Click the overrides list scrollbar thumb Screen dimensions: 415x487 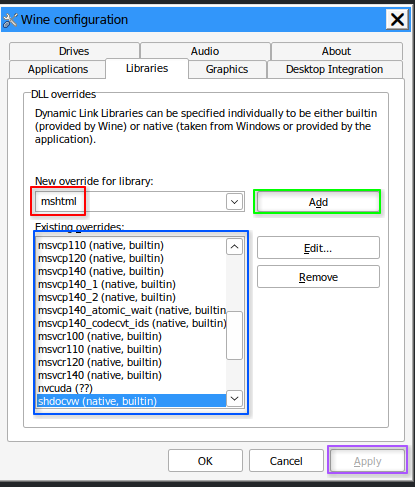click(x=234, y=335)
